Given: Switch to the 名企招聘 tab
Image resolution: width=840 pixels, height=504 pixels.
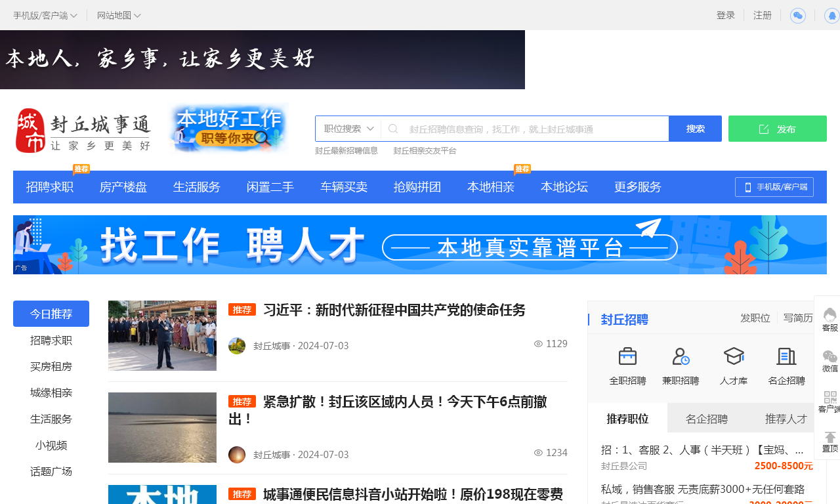Looking at the screenshot, I should (707, 418).
